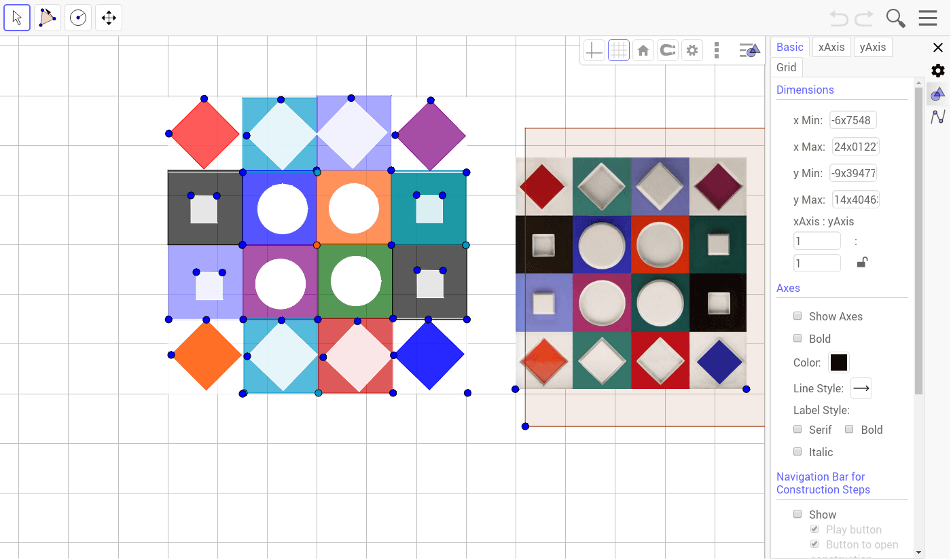
Task: Edit the y Max field
Action: pyautogui.click(x=856, y=200)
